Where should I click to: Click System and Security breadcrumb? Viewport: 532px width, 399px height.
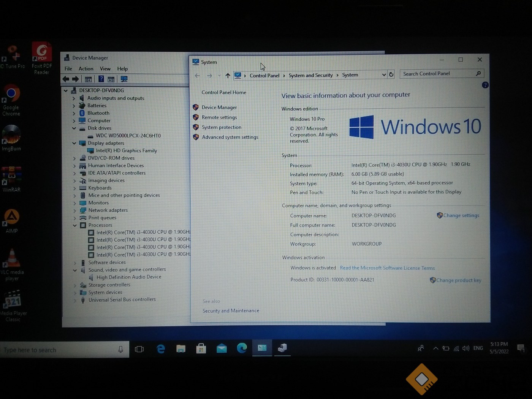pos(310,75)
